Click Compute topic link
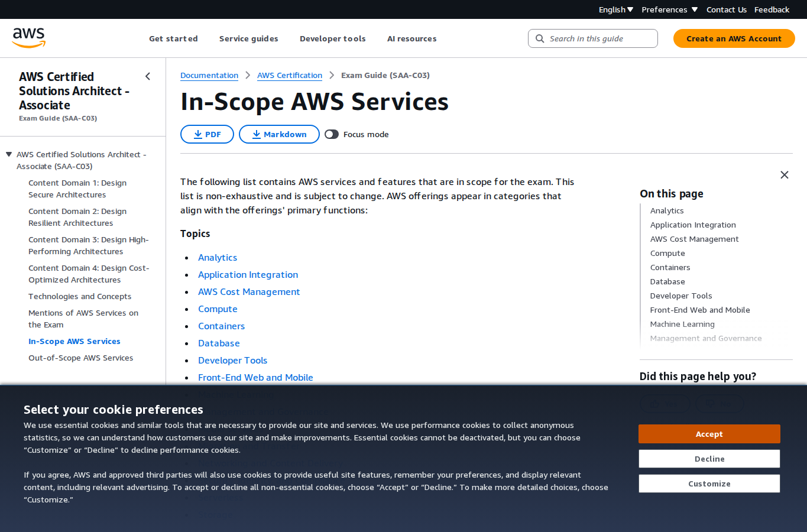 tap(218, 309)
